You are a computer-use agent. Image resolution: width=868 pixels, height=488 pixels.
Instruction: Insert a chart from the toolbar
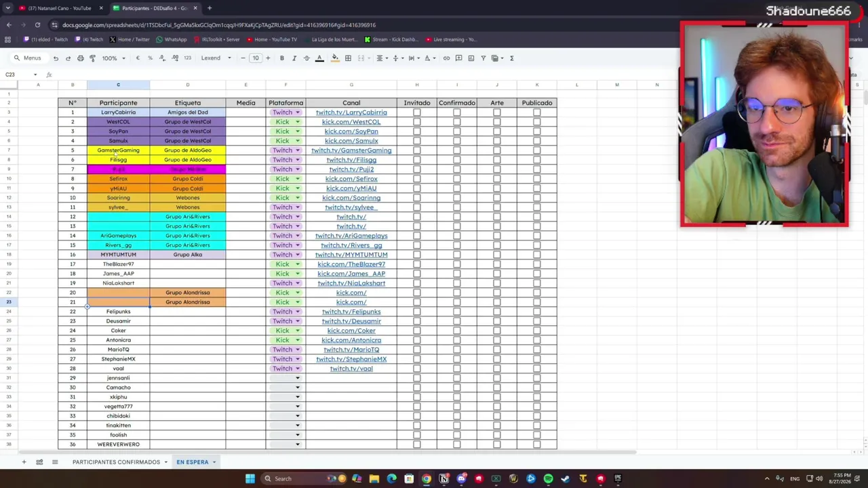point(471,58)
